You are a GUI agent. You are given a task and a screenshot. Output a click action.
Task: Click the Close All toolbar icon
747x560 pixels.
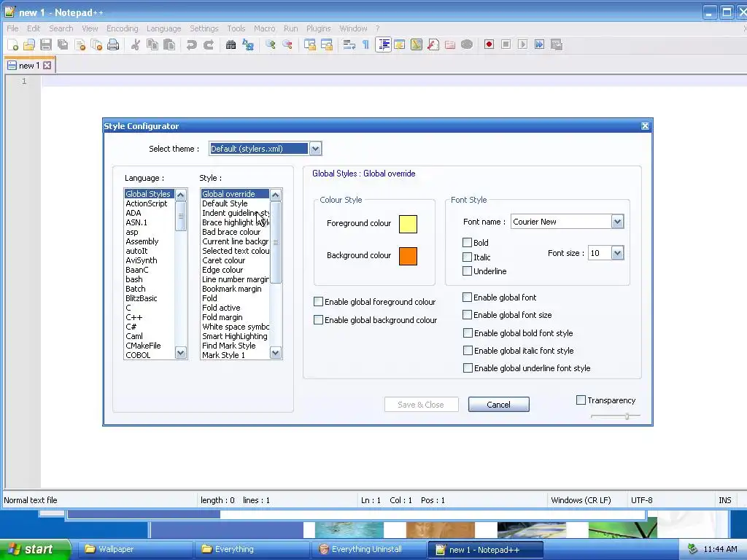[97, 44]
